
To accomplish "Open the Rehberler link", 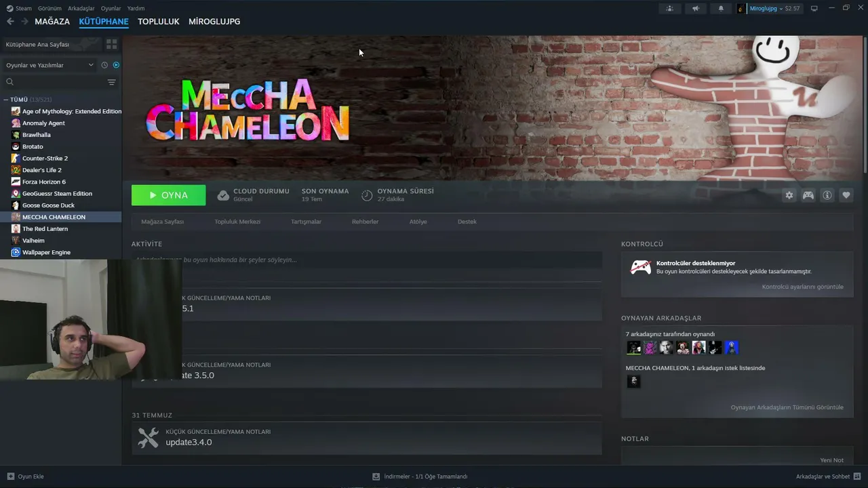I will coord(365,222).
